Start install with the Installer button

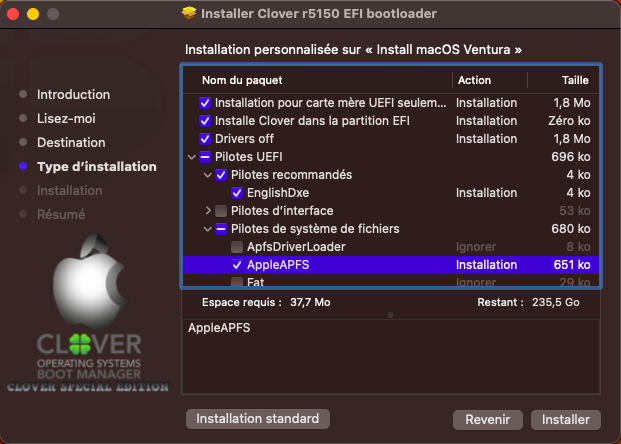(x=566, y=419)
